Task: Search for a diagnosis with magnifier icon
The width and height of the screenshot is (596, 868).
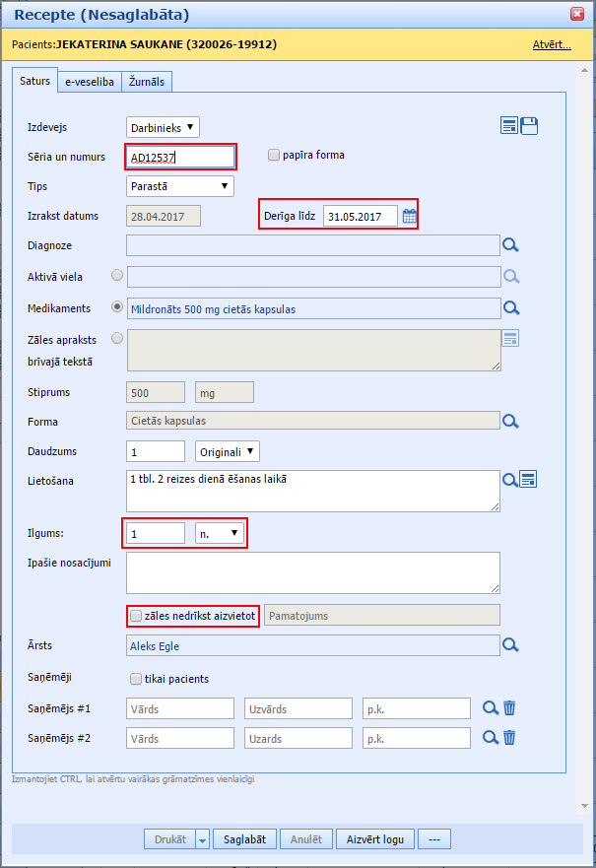Action: [510, 245]
